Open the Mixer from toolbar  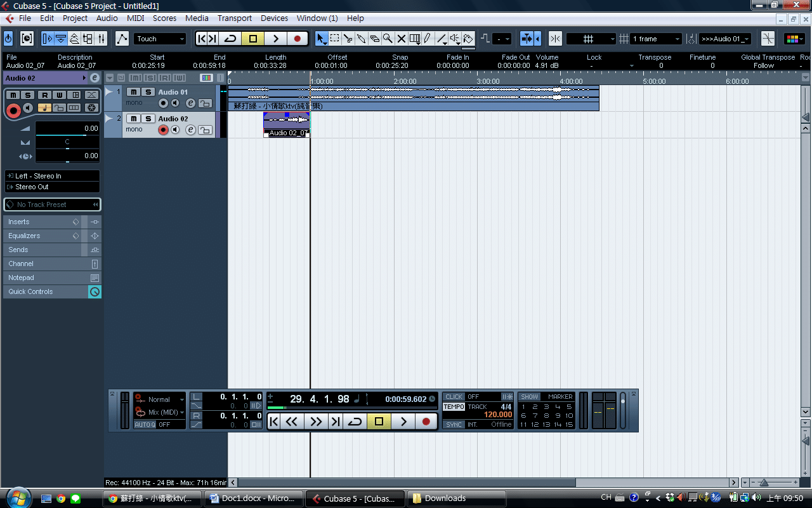tap(101, 39)
